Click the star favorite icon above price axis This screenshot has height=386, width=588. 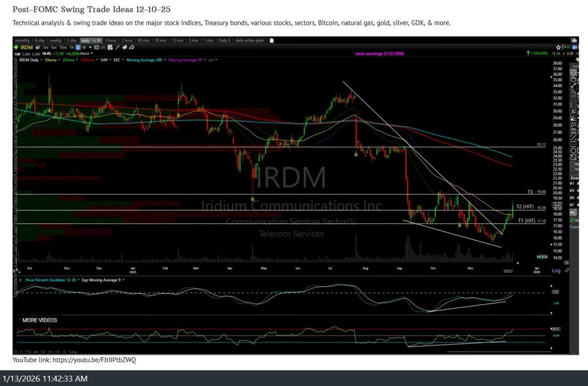coord(558,47)
